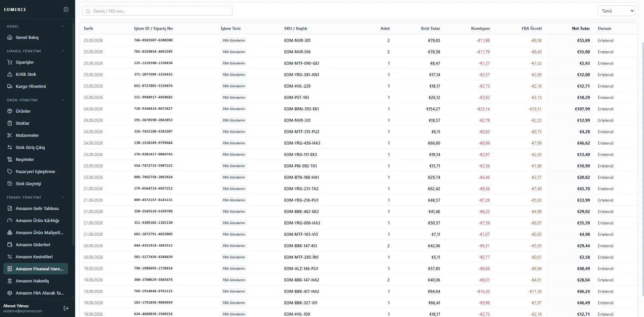
Task: Open Kargo Yönetimi truck icon
Action: point(10,86)
